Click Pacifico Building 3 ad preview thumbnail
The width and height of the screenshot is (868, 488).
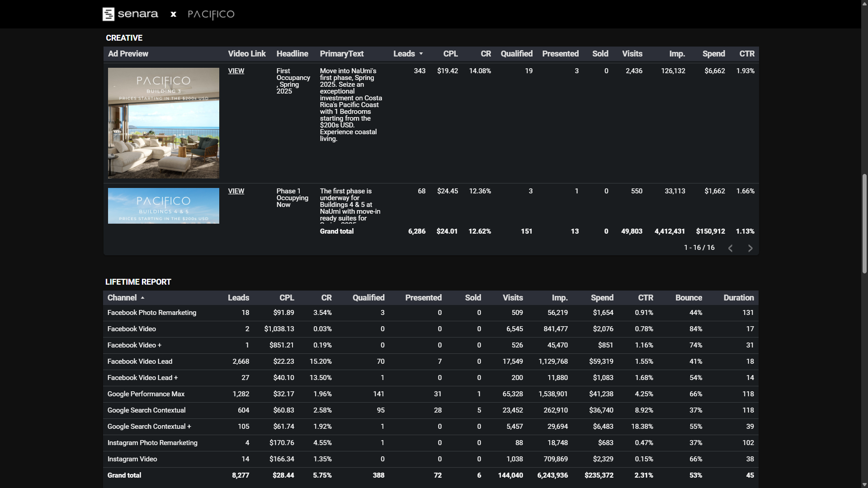click(x=163, y=123)
